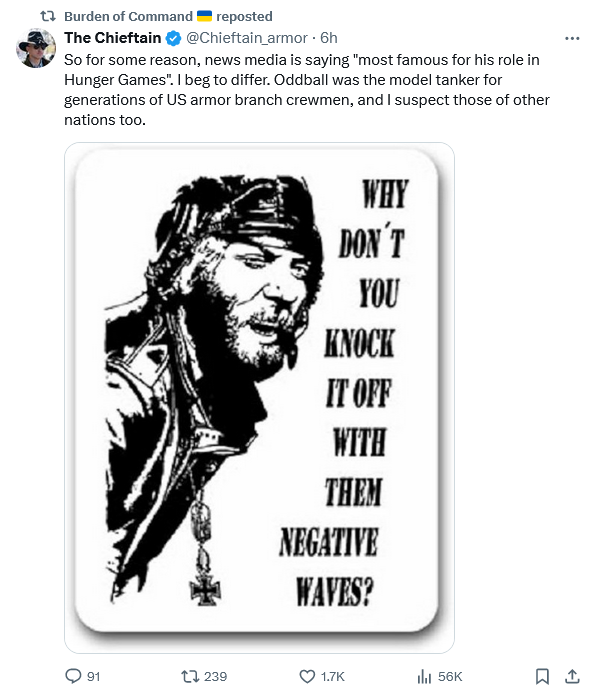Click the 1.7K likes count
This screenshot has width=598, height=698.
click(333, 677)
